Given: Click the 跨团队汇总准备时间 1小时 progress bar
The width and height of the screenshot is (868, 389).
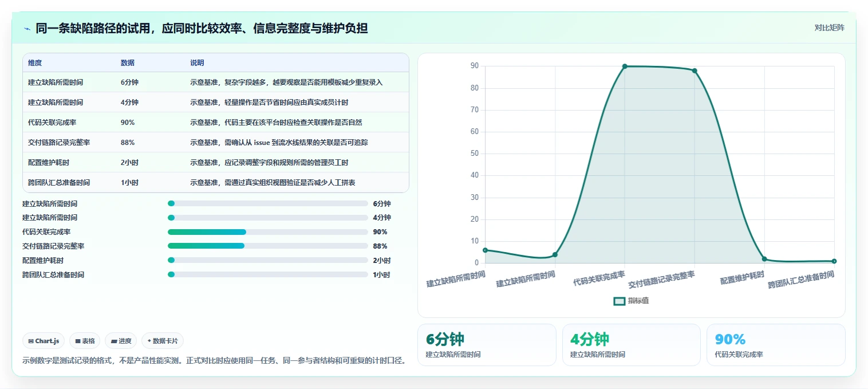Looking at the screenshot, I should (267, 275).
